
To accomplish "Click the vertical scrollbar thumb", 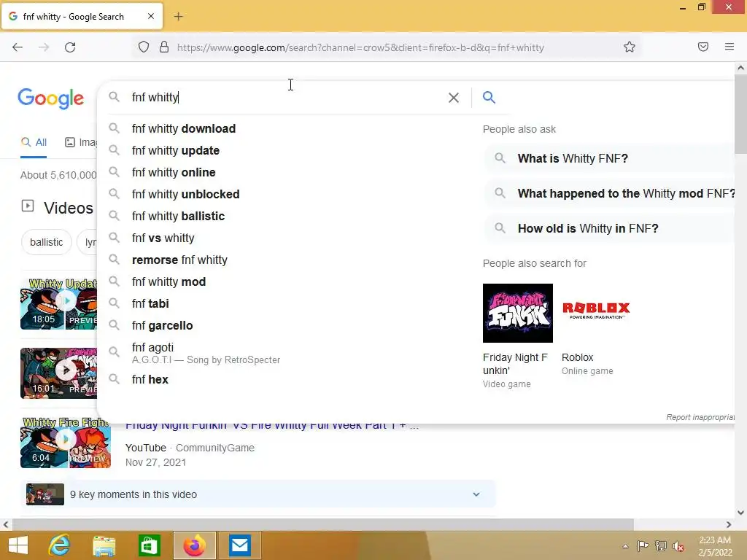I will (741, 114).
